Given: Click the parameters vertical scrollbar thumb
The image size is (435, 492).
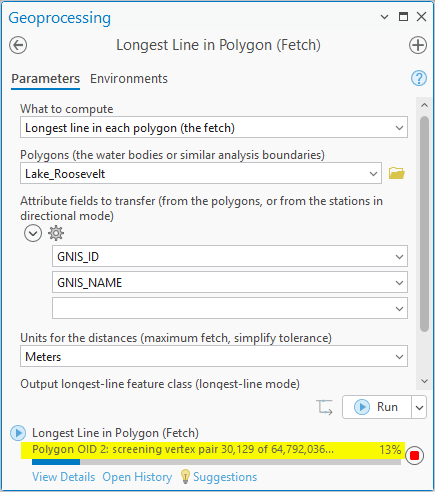Looking at the screenshot, I should pos(424,224).
